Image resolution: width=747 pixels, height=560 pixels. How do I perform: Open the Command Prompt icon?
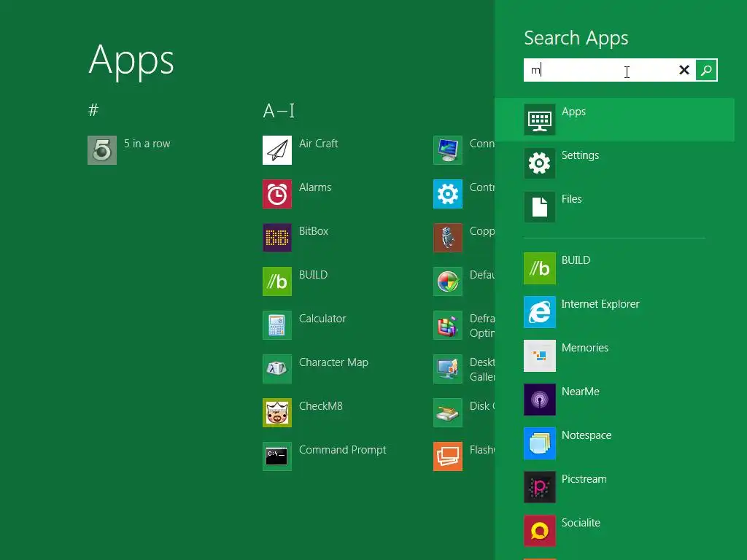pos(276,456)
